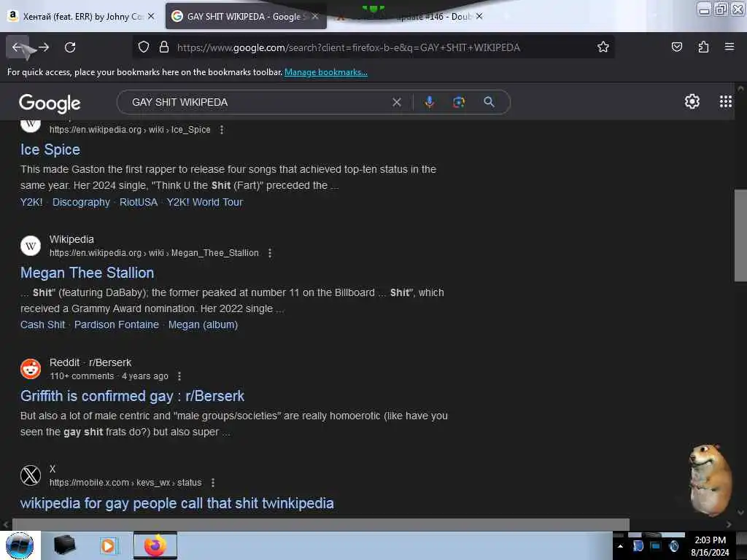Image resolution: width=747 pixels, height=560 pixels.
Task: Go back to the previous page
Action: click(x=18, y=47)
